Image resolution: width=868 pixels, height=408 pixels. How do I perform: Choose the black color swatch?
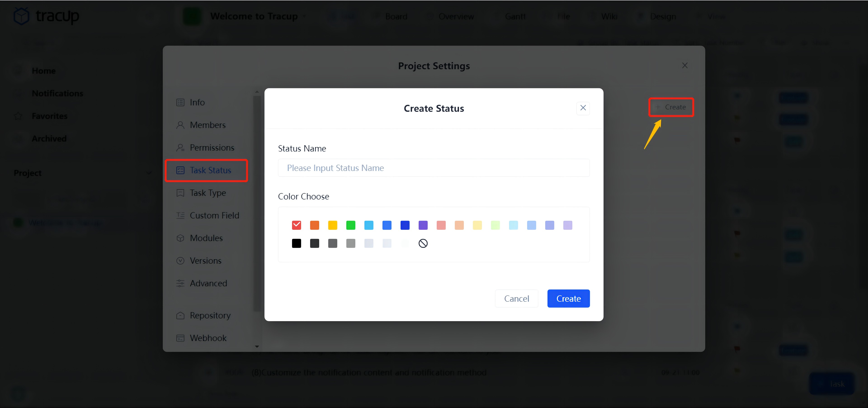click(x=296, y=243)
